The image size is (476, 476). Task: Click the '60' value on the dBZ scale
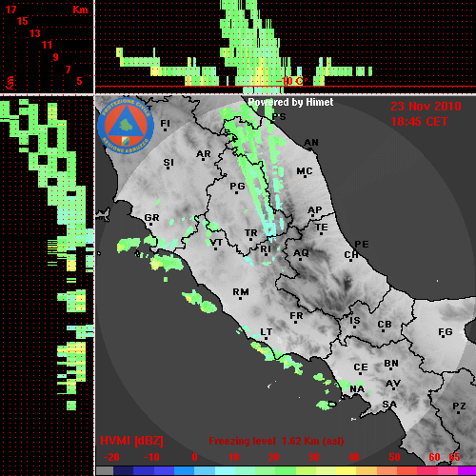[434, 457]
